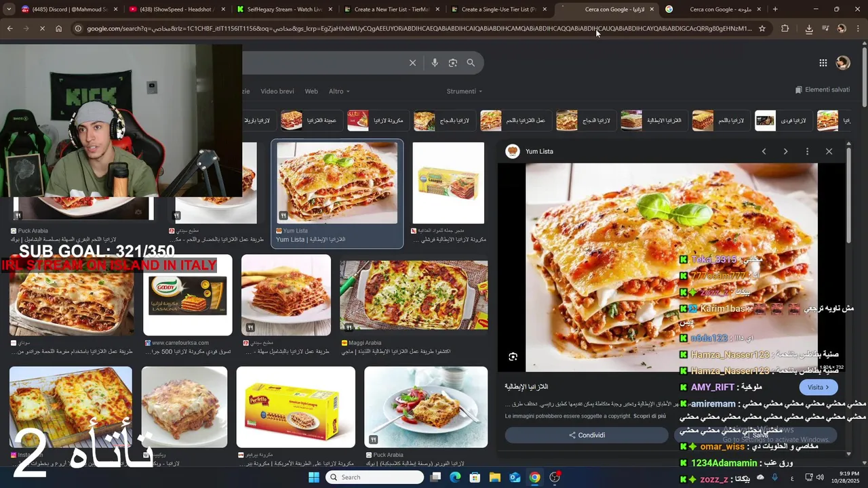Open selected Yum Lista lasagna thumbnail
868x488 pixels.
[337, 183]
